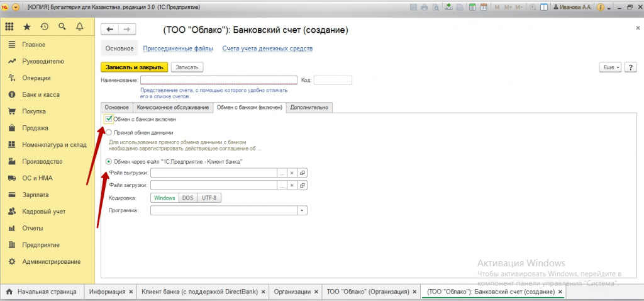Click the Записать button

187,67
